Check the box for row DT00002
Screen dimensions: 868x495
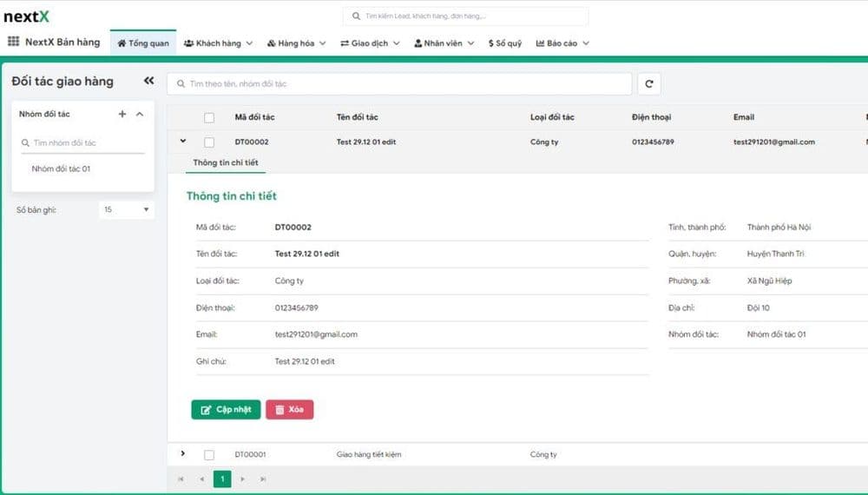[209, 142]
